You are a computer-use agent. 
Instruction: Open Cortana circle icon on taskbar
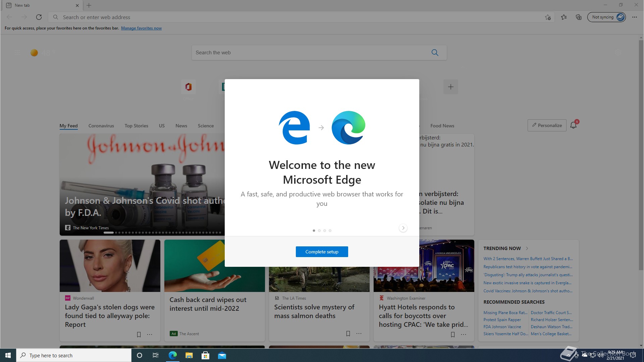140,355
